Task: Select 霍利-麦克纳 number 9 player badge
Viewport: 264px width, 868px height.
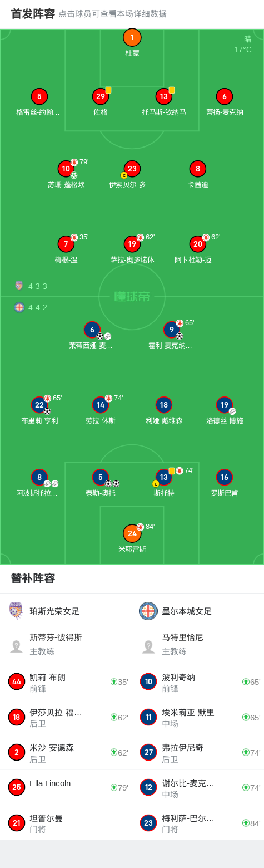Action: click(172, 330)
